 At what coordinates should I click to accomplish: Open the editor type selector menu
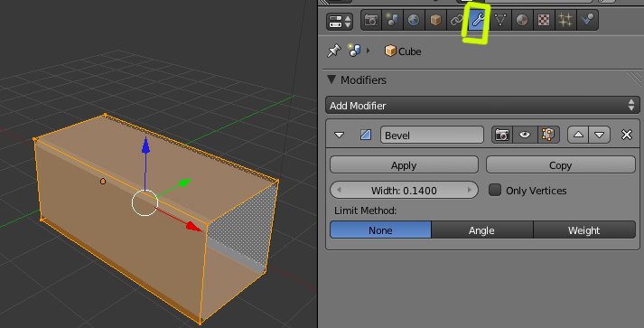click(340, 22)
